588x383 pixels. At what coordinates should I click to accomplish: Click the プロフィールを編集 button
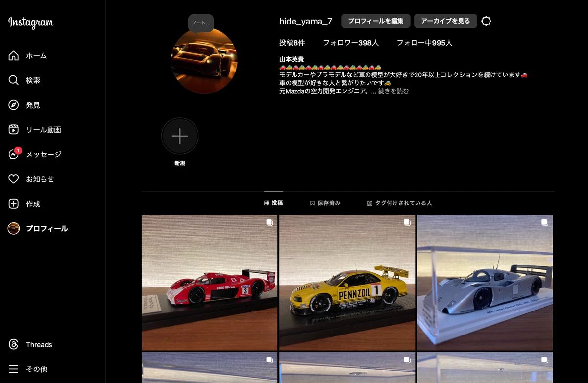point(376,21)
